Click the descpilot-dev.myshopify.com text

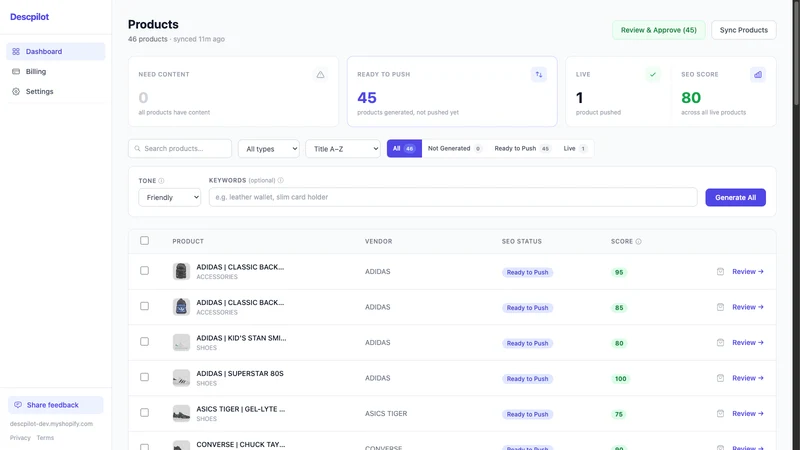click(51, 423)
